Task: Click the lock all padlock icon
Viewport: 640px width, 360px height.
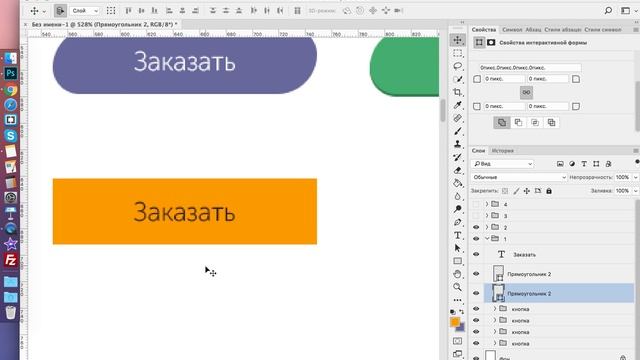Action: [x=549, y=191]
